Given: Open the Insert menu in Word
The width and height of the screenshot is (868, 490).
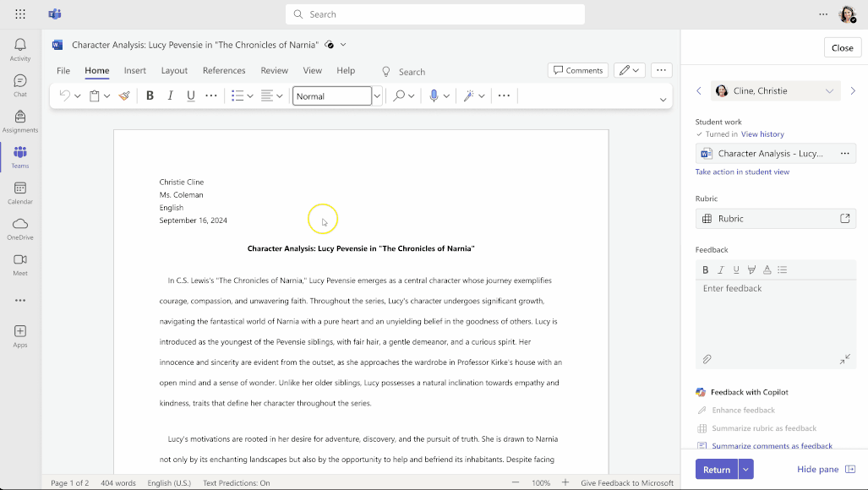Looking at the screenshot, I should 134,70.
